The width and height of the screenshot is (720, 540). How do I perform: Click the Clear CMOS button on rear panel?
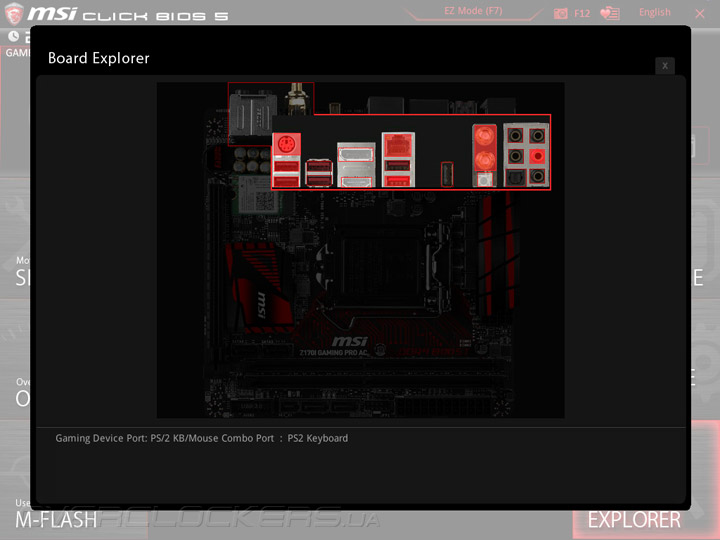[483, 180]
